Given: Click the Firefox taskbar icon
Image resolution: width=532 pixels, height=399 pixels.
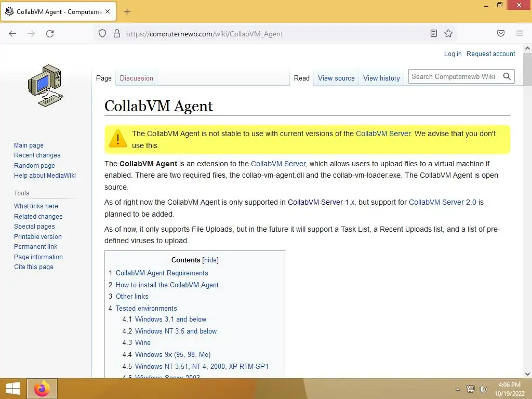Looking at the screenshot, I should point(42,389).
